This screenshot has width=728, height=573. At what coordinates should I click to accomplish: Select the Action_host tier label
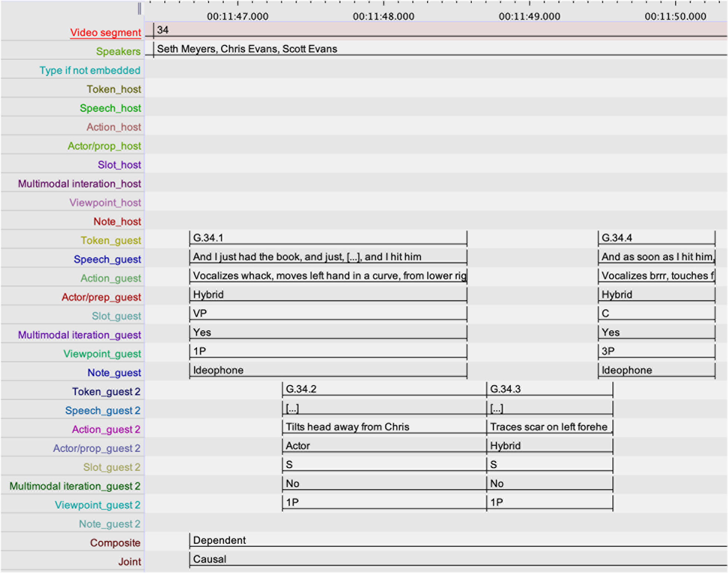114,127
